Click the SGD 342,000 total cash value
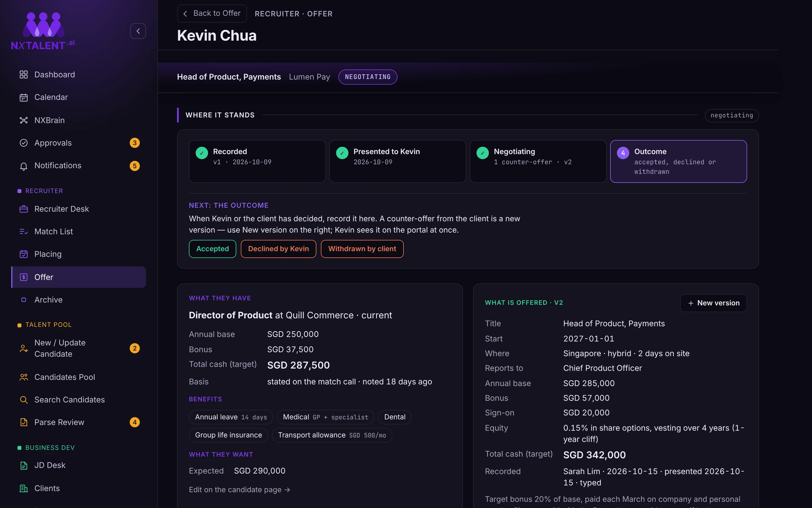The height and width of the screenshot is (508, 812). coord(594,455)
